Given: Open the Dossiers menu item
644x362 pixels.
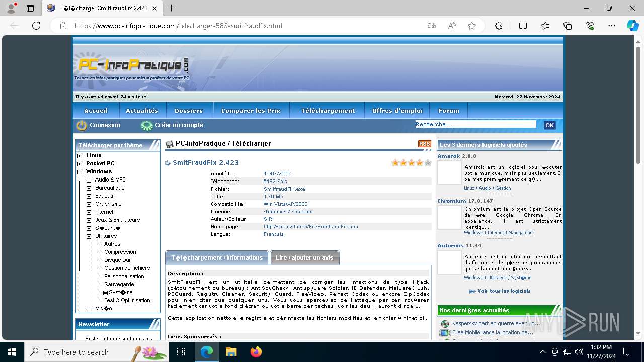Looking at the screenshot, I should 189,111.
